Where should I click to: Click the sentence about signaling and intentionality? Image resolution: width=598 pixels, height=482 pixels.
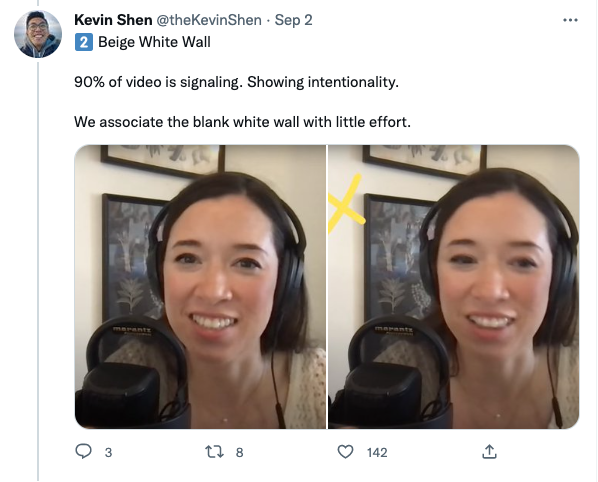(236, 82)
